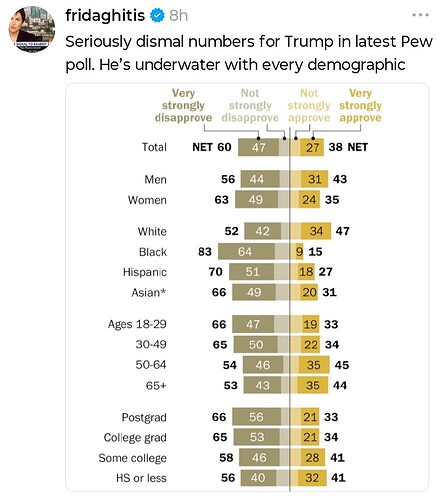Click the 8h post timestamp
This screenshot has width=446, height=500.
(x=178, y=16)
